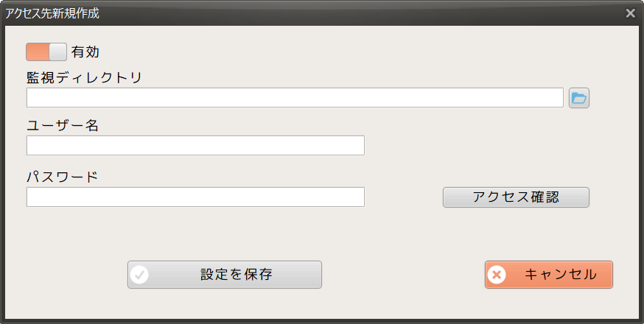Click the 監視ディレクトリ path input field
The height and width of the screenshot is (324, 644).
point(295,98)
